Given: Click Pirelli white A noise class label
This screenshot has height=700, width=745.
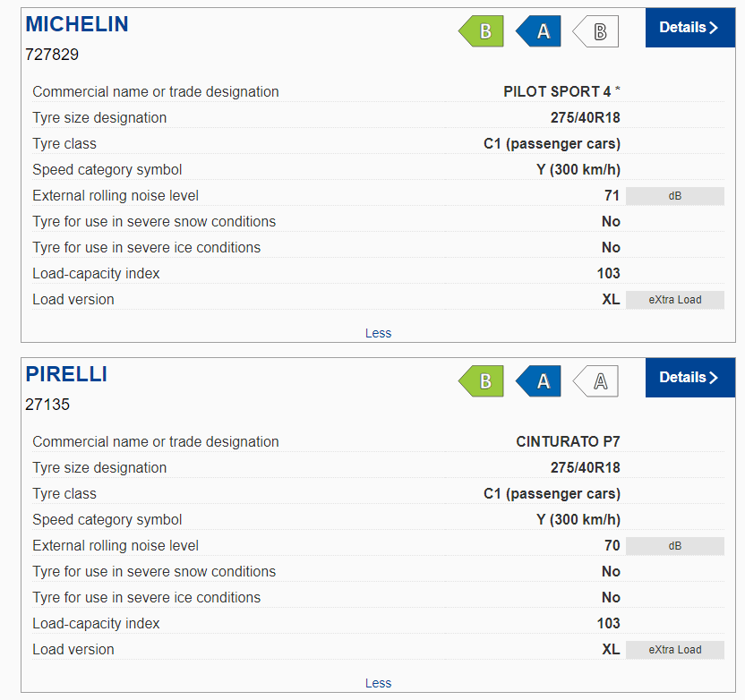Looking at the screenshot, I should tap(595, 381).
